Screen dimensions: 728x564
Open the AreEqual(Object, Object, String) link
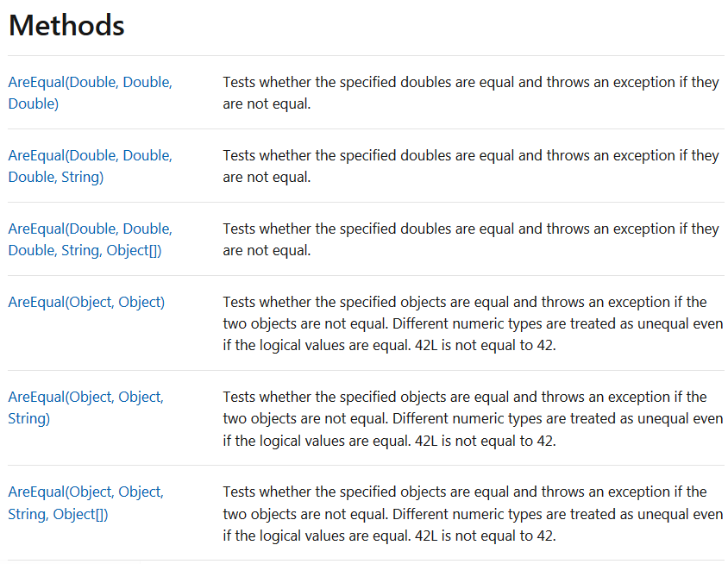(x=86, y=408)
